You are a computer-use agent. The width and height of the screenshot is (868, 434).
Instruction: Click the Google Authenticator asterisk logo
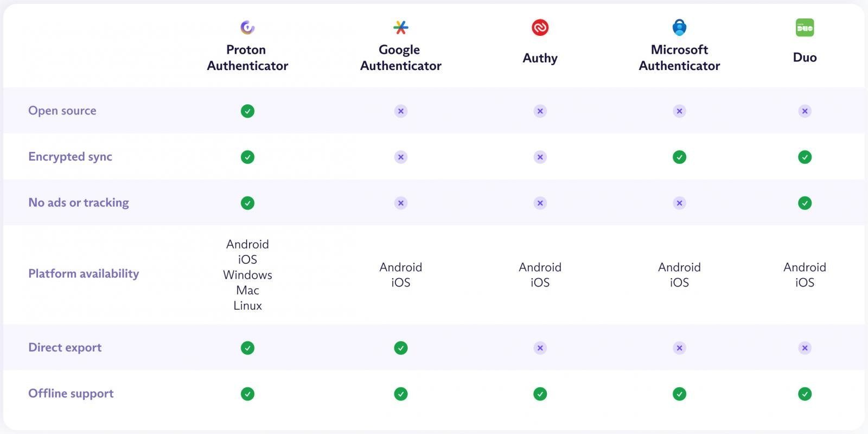coord(400,27)
